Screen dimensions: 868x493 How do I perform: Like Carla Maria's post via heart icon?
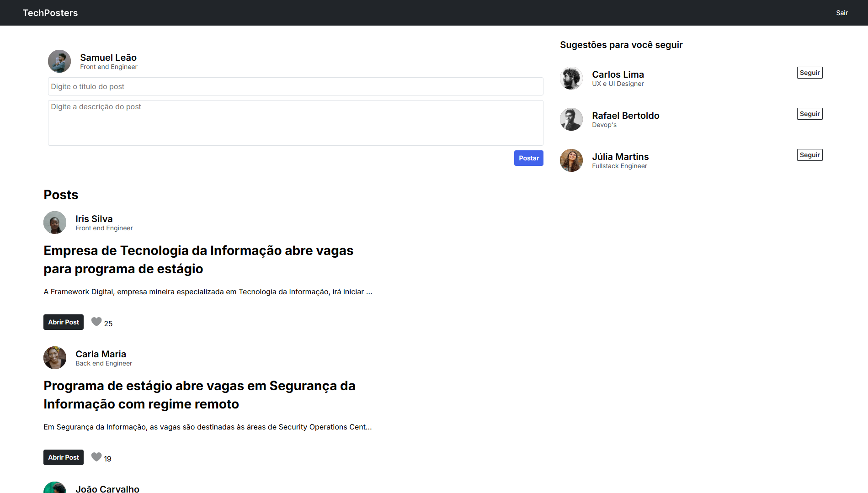click(96, 456)
